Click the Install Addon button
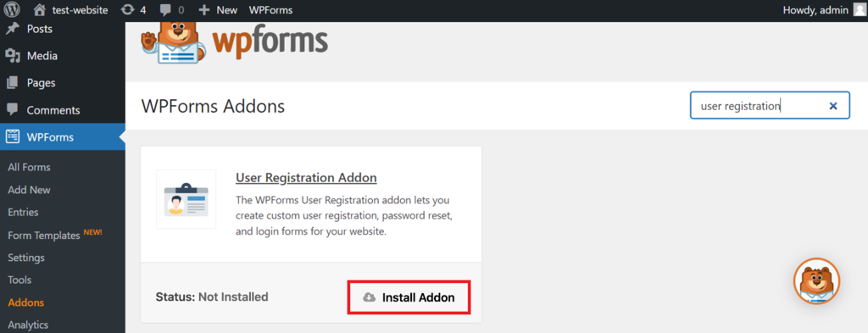 (x=409, y=297)
